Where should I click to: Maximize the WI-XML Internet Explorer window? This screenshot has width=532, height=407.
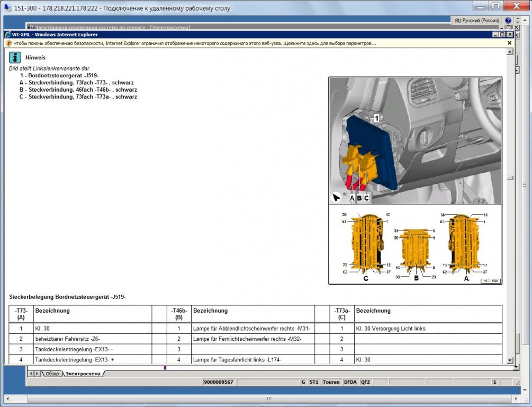[502, 34]
